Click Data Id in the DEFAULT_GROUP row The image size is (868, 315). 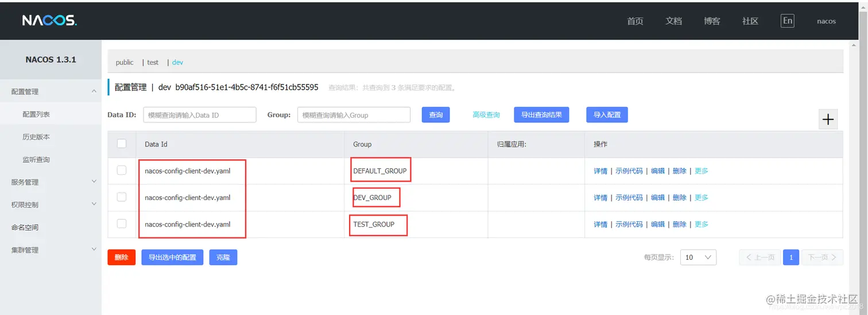[x=188, y=171]
